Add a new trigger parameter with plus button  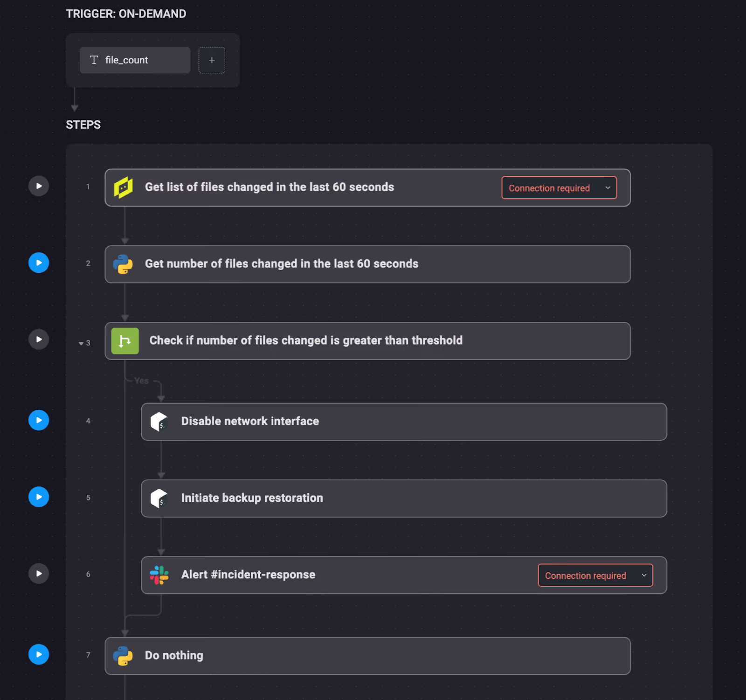click(x=212, y=60)
